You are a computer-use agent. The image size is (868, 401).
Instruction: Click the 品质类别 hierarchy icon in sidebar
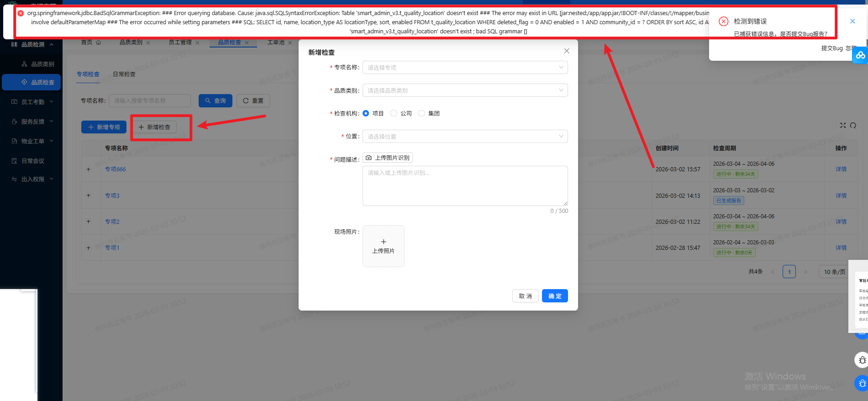24,64
